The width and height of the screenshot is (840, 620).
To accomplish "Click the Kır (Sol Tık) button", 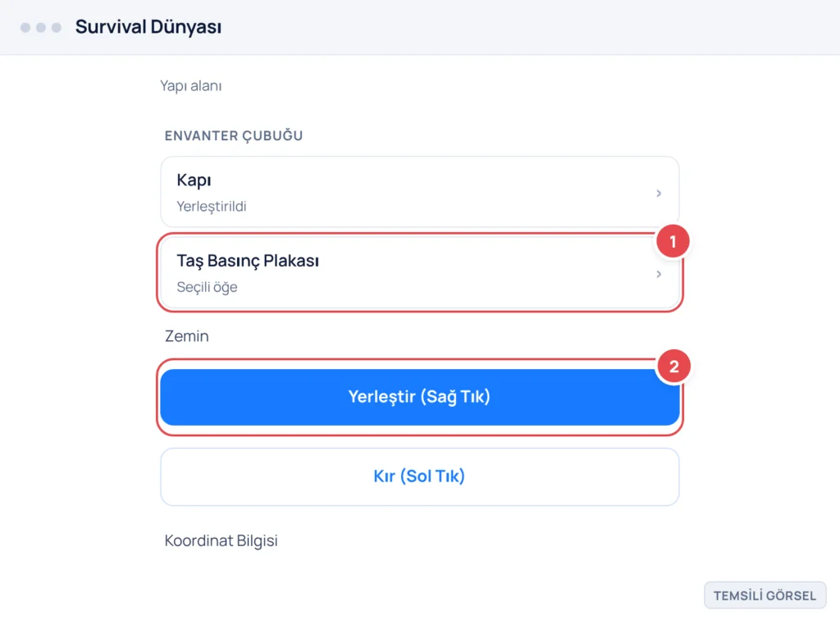I will pos(419,476).
